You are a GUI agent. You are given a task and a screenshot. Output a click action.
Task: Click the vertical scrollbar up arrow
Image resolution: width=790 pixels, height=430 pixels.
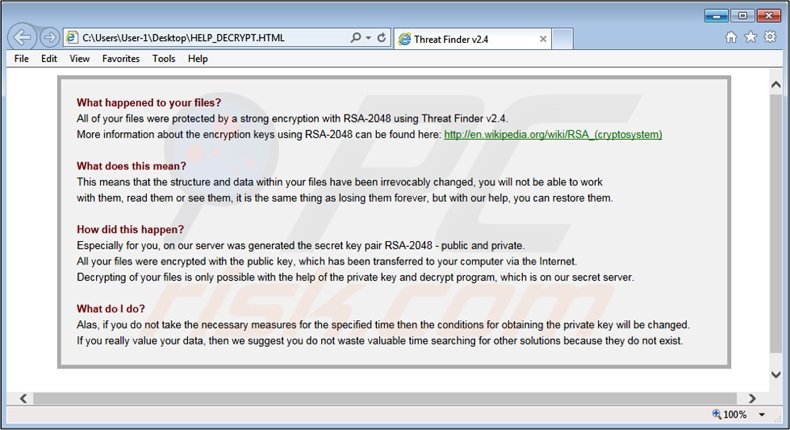click(x=776, y=85)
